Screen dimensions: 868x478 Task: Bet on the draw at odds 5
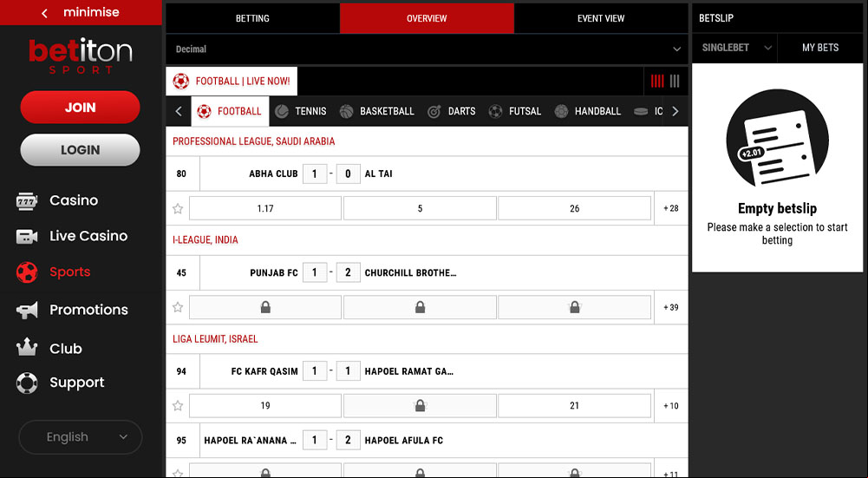point(420,209)
